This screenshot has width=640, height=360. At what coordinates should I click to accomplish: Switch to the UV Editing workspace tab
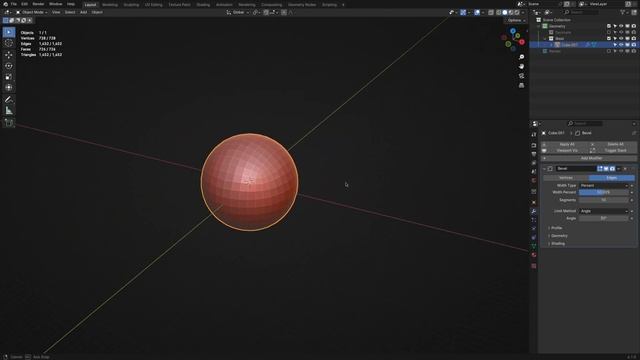click(153, 4)
